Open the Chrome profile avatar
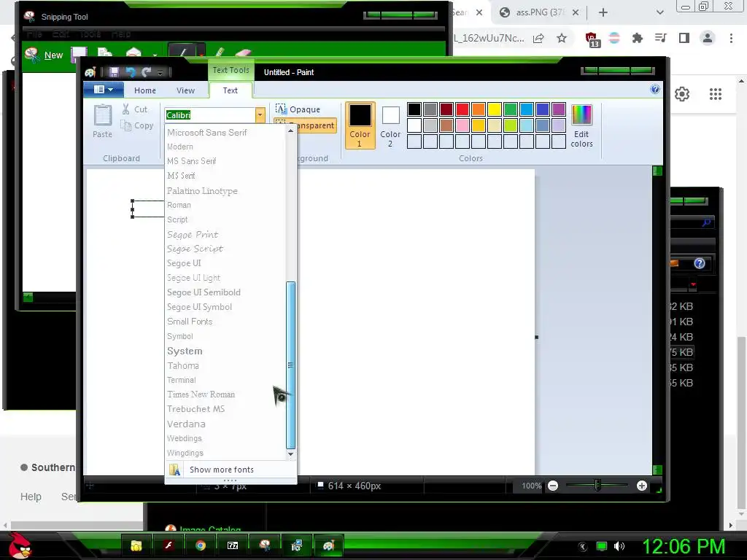747x560 pixels. [708, 38]
